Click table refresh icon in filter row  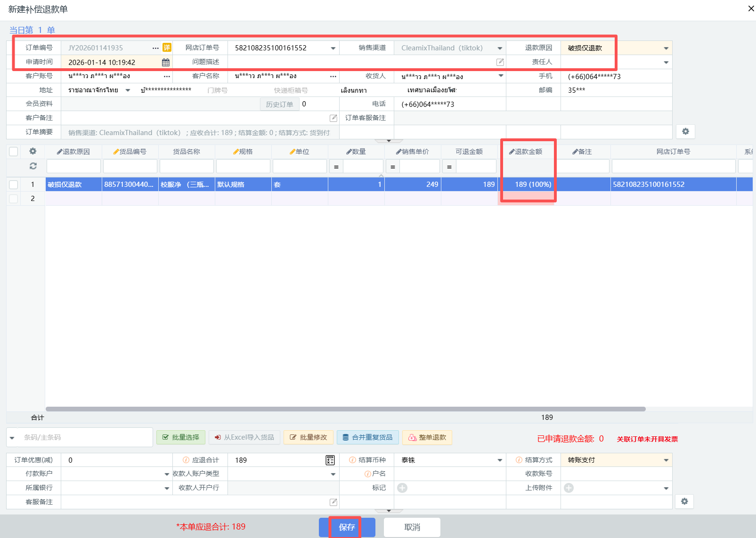pyautogui.click(x=33, y=166)
